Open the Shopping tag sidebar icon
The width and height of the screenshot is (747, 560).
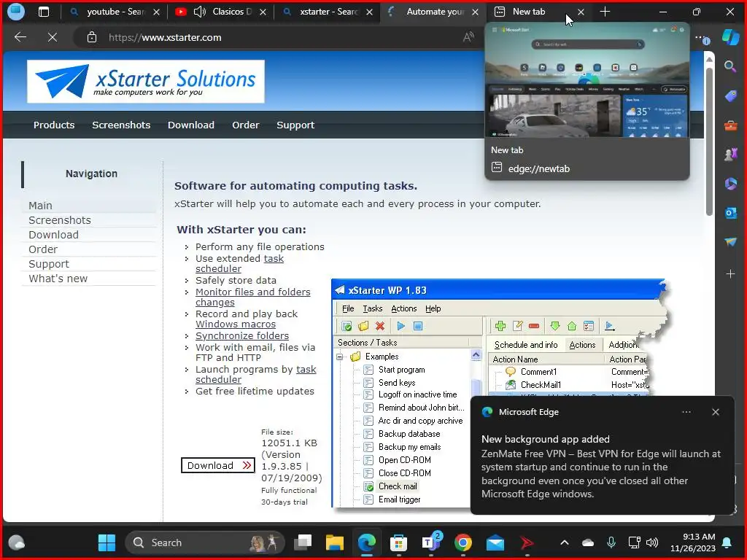tap(730, 96)
